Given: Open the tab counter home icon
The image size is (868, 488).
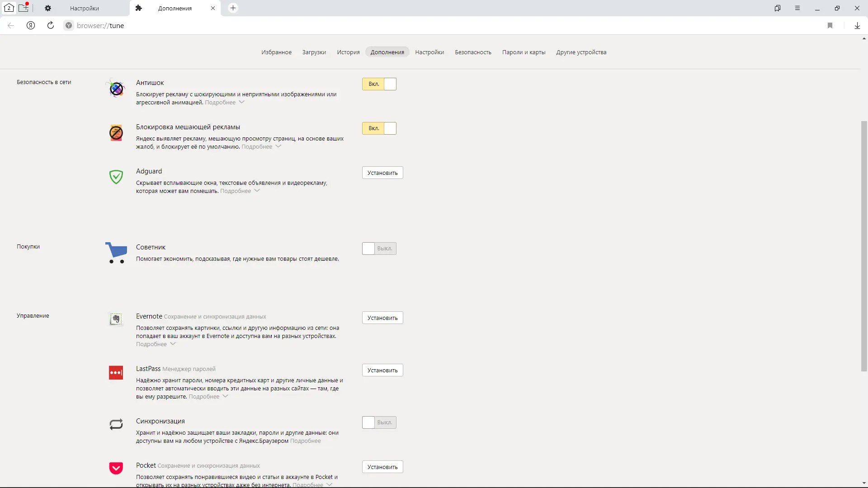Looking at the screenshot, I should point(9,8).
